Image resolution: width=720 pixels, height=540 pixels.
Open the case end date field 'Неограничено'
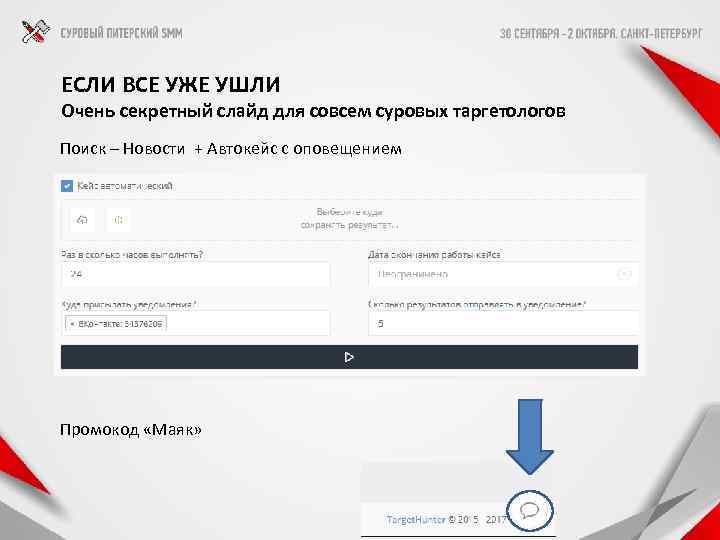503,275
